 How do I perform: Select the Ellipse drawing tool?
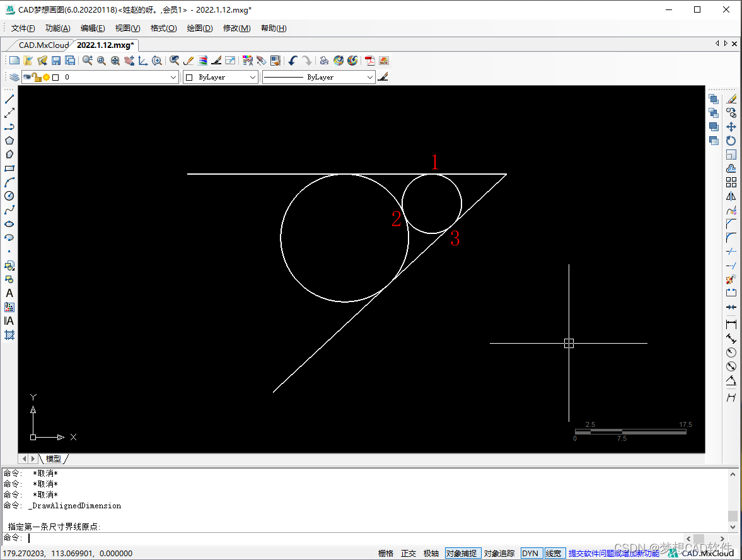[x=9, y=224]
